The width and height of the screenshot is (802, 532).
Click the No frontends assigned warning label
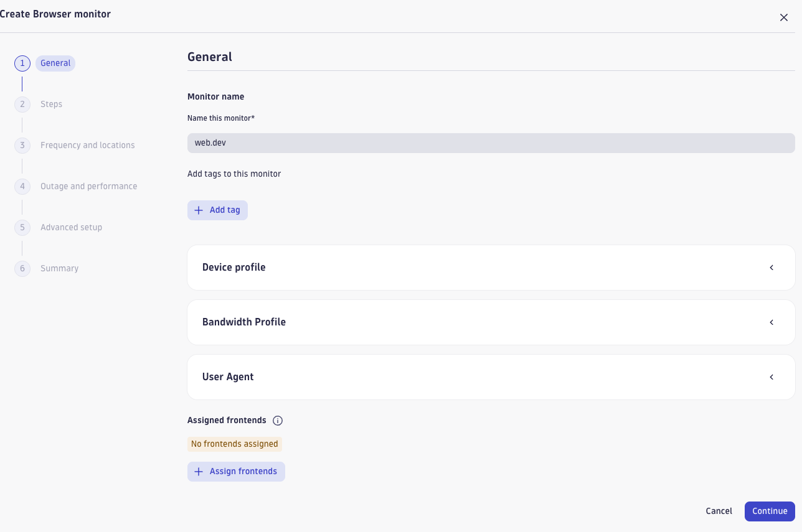click(234, 444)
